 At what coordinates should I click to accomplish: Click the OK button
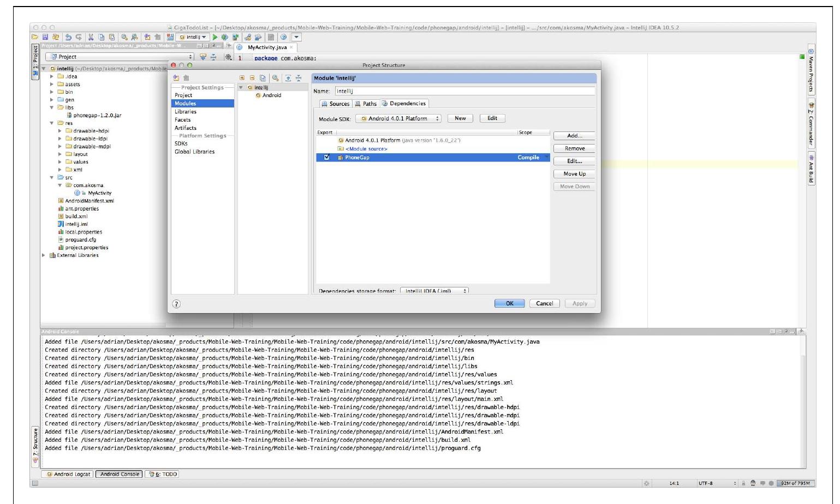coord(509,303)
